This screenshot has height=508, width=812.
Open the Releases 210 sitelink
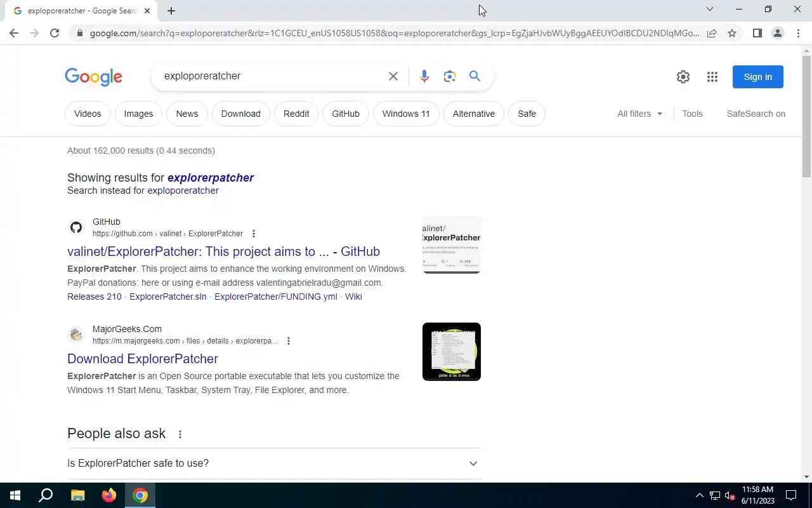click(x=95, y=297)
